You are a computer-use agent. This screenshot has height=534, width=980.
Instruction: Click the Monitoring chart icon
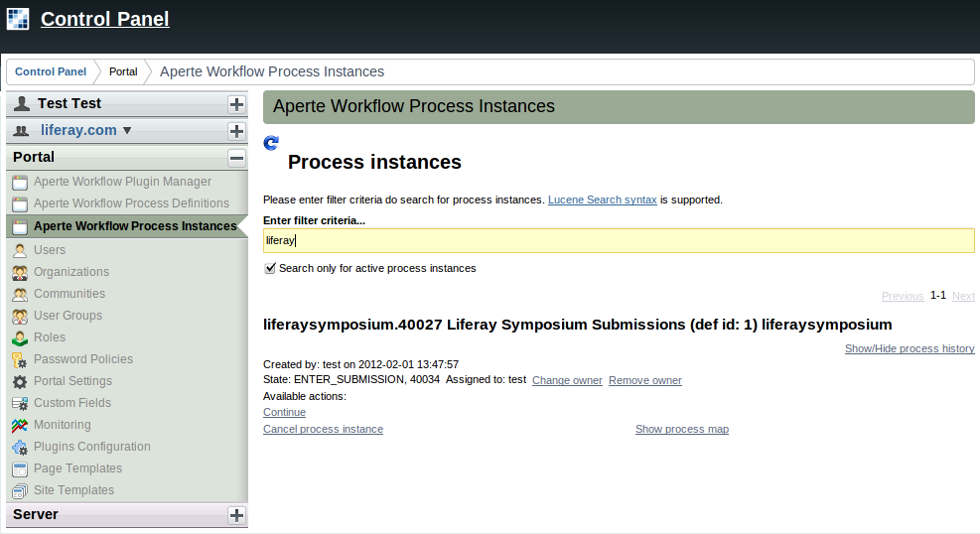point(20,426)
